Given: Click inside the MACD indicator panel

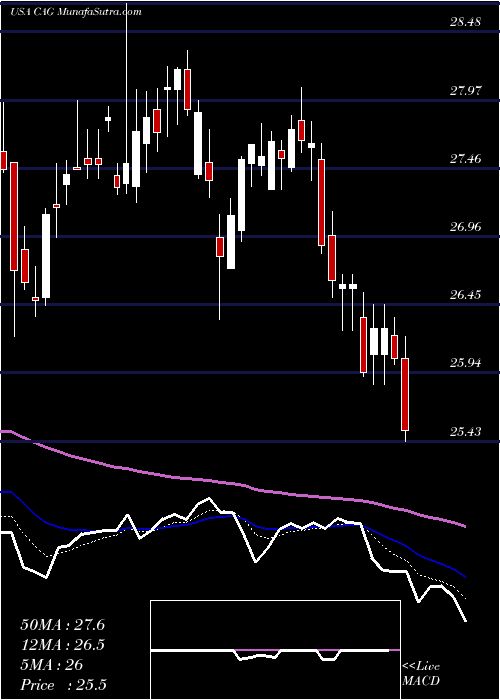Looking at the screenshot, I should coord(275,650).
